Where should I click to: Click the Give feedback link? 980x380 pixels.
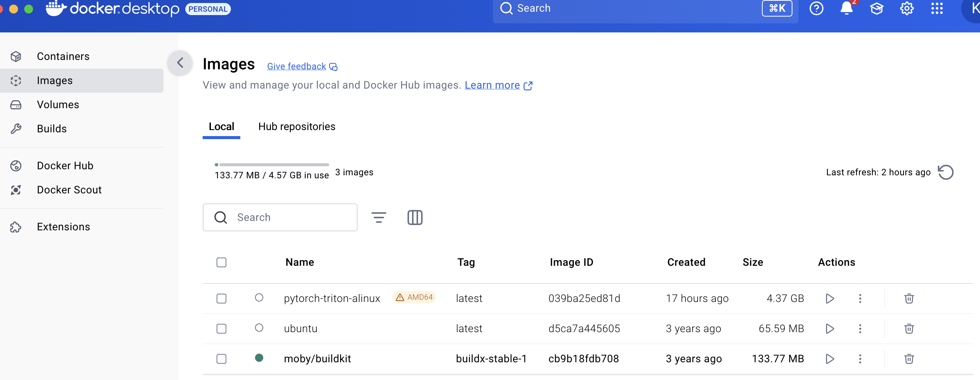click(x=297, y=66)
